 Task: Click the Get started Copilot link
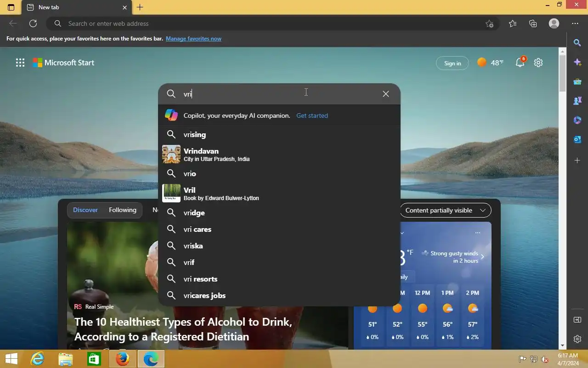click(x=312, y=115)
